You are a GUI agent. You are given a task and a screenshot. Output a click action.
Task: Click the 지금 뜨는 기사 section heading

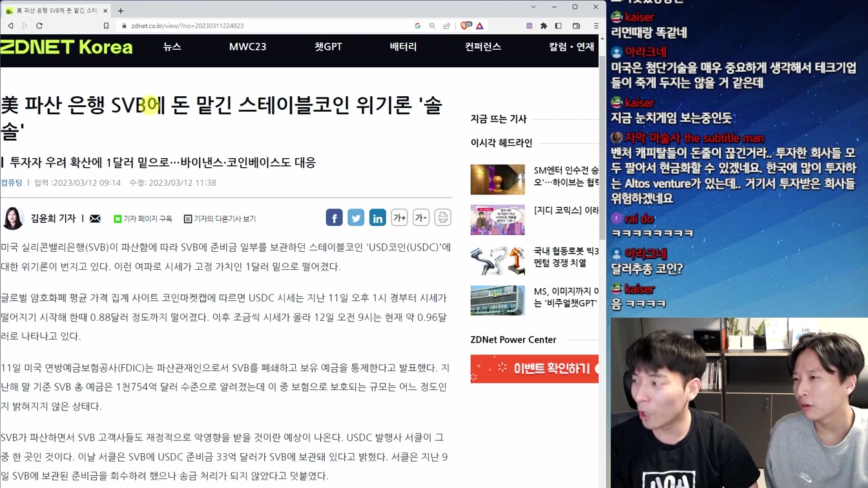click(499, 119)
